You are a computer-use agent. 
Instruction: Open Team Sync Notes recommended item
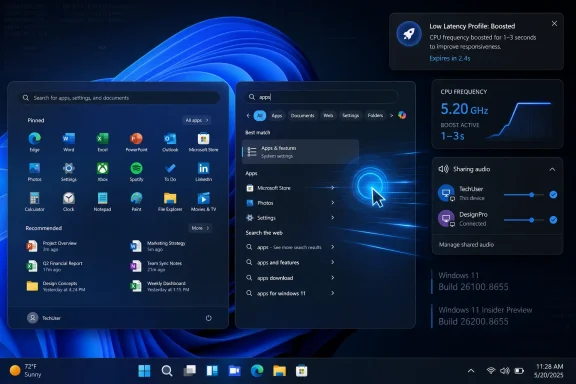pos(156,266)
